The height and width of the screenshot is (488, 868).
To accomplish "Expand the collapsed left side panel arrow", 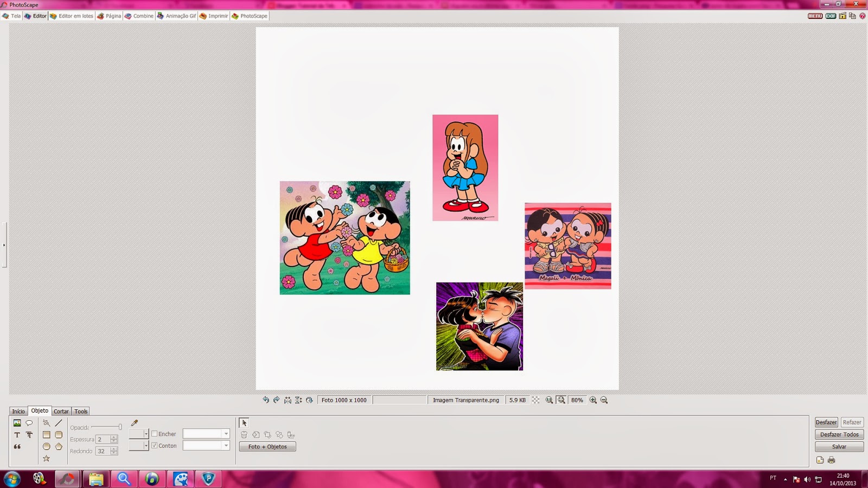I will click(x=4, y=245).
